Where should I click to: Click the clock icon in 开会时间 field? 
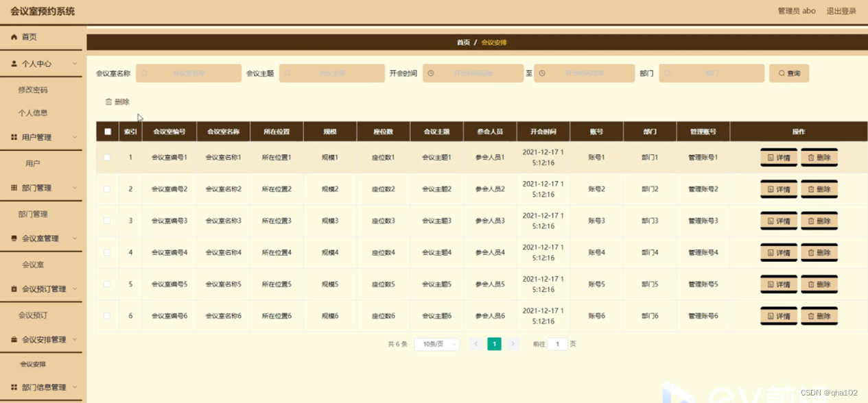tap(432, 72)
